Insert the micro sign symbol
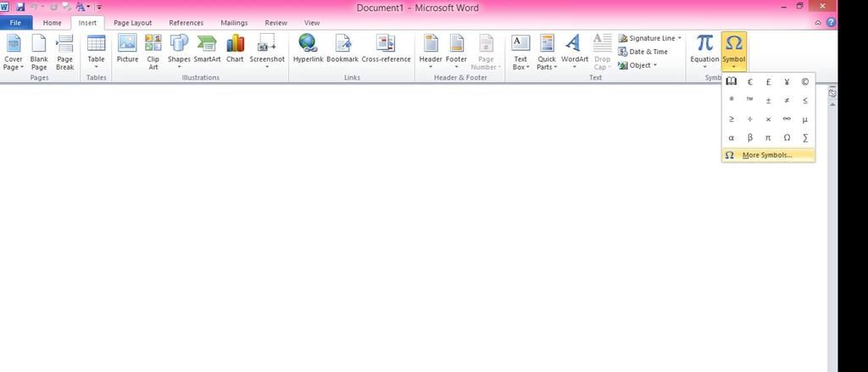The image size is (868, 372). 805,119
